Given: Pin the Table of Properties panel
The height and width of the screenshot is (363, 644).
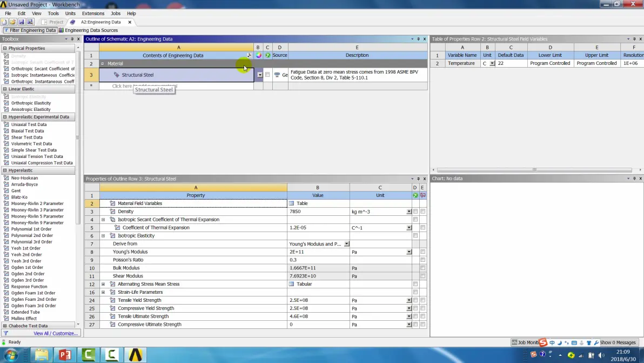Looking at the screenshot, I should tap(634, 39).
